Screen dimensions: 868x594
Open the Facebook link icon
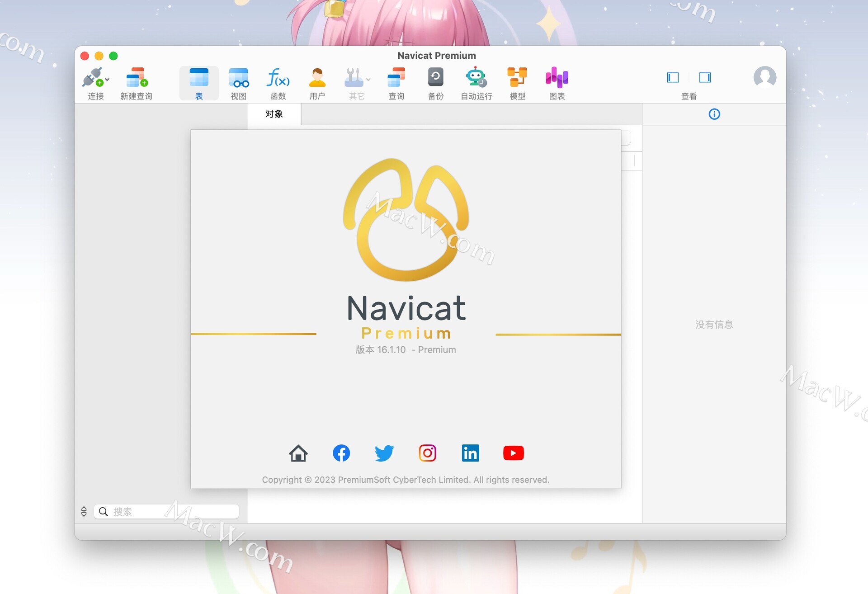tap(341, 453)
